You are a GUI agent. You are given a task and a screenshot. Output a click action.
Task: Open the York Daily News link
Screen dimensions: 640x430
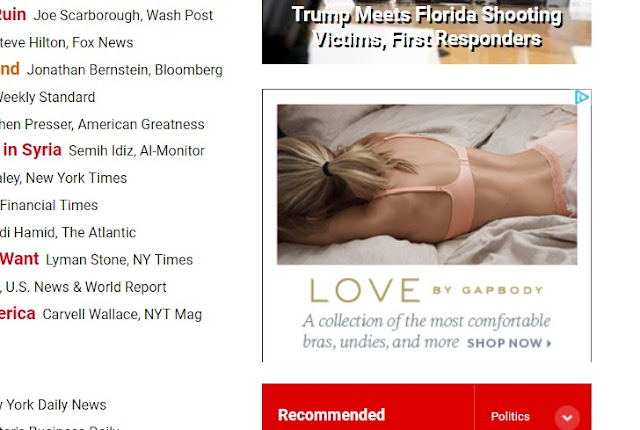[x=53, y=405]
